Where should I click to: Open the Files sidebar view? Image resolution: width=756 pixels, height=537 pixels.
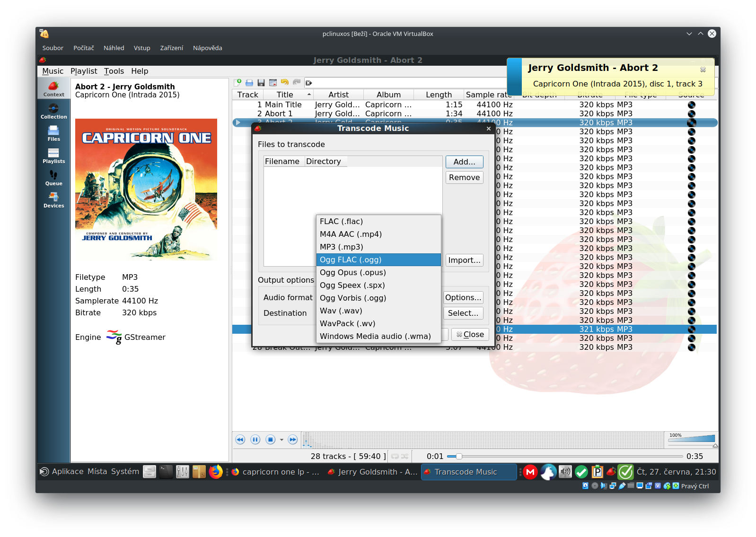[x=53, y=133]
